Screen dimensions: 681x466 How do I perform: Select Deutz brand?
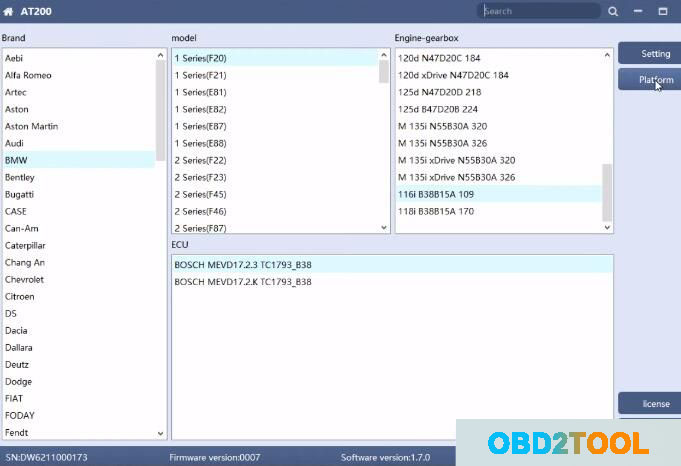pos(79,364)
